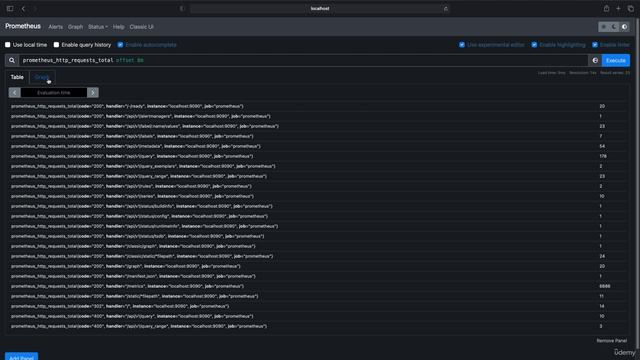Screen dimensions: 640x360
Task: Select the query_exemplars handler row
Action: [x=318, y=166]
